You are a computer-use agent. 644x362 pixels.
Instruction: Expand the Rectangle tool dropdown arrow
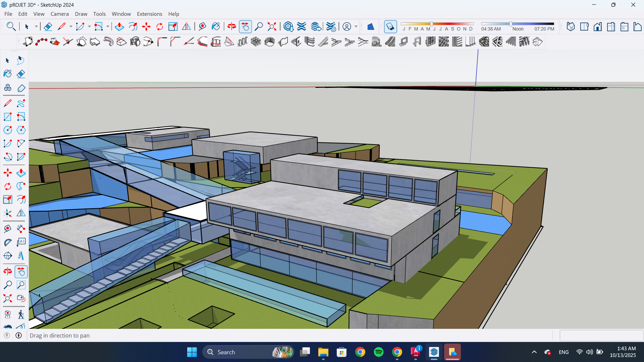coord(108,26)
